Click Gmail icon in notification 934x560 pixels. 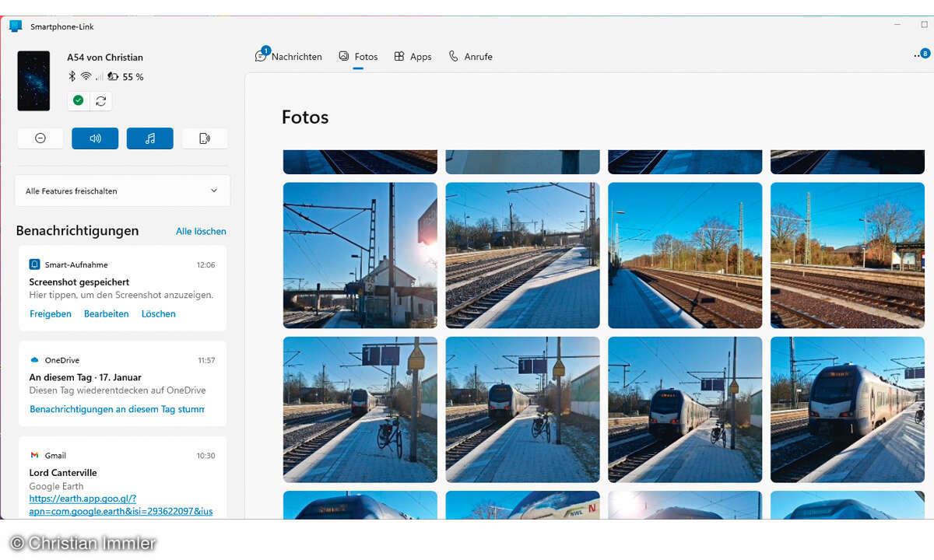click(x=34, y=456)
